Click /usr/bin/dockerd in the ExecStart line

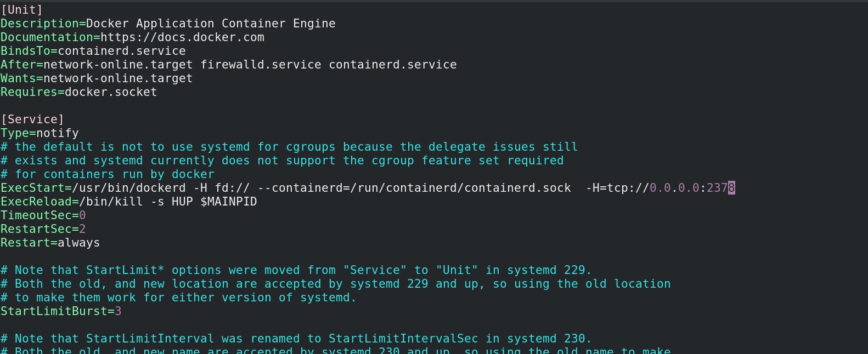tap(129, 188)
